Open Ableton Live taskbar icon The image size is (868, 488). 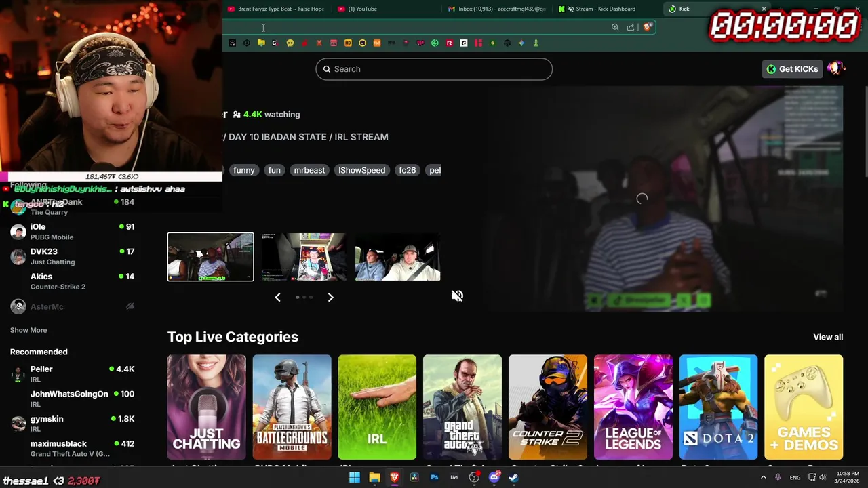[454, 477]
